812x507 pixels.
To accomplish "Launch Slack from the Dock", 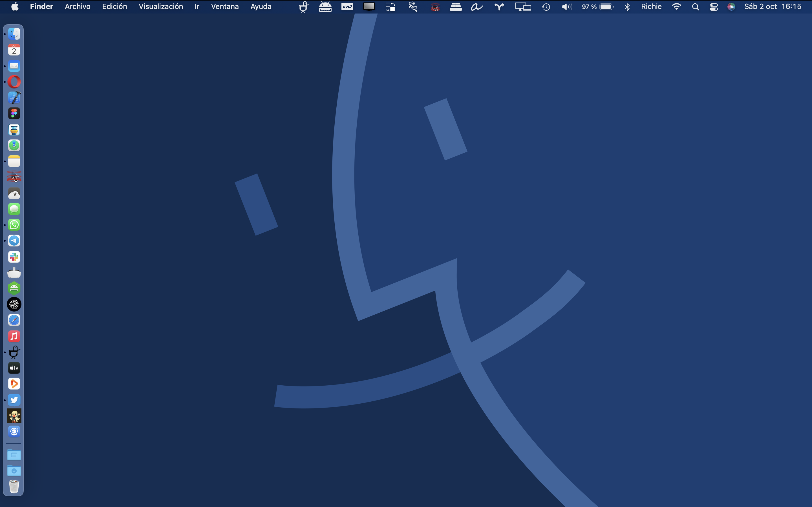I will pos(14,257).
